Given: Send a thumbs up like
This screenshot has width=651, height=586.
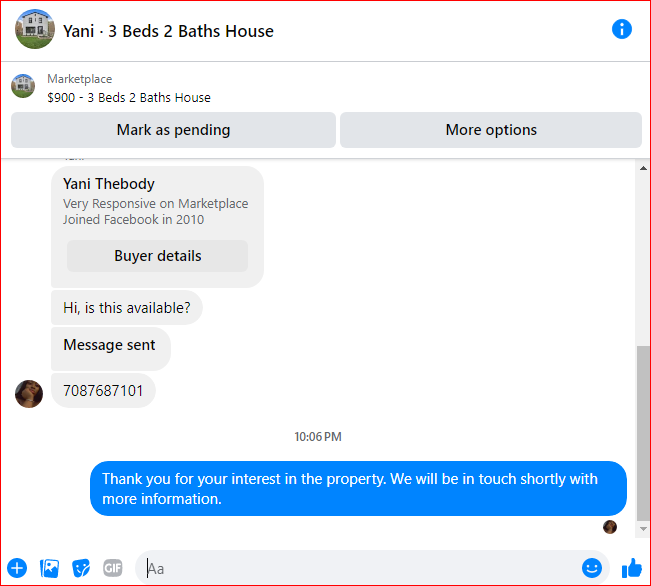Looking at the screenshot, I should [631, 568].
